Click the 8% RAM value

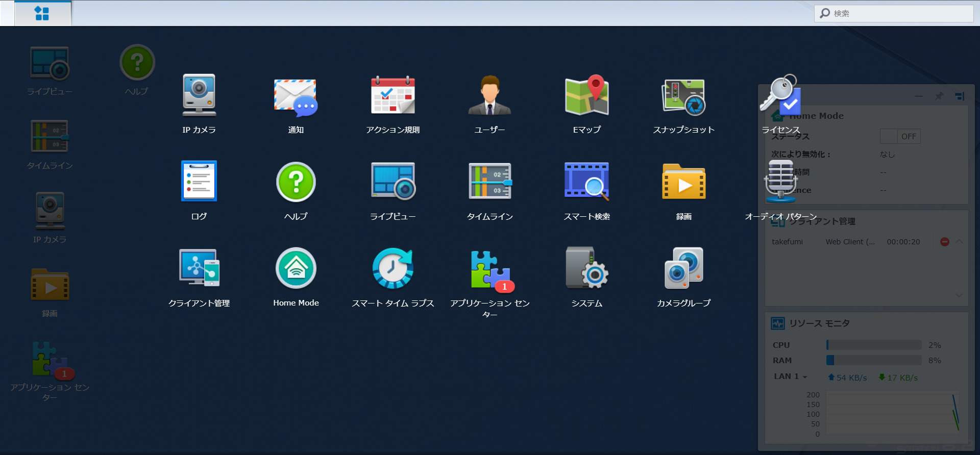coord(935,361)
